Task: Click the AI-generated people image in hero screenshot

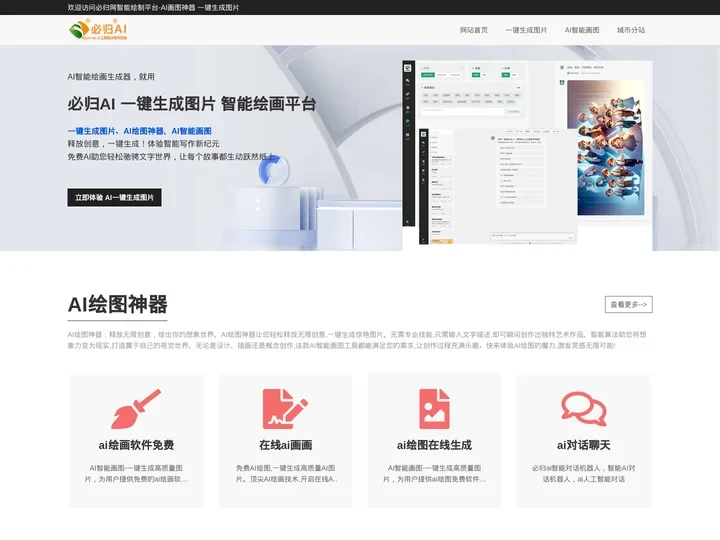Action: pyautogui.click(x=605, y=148)
